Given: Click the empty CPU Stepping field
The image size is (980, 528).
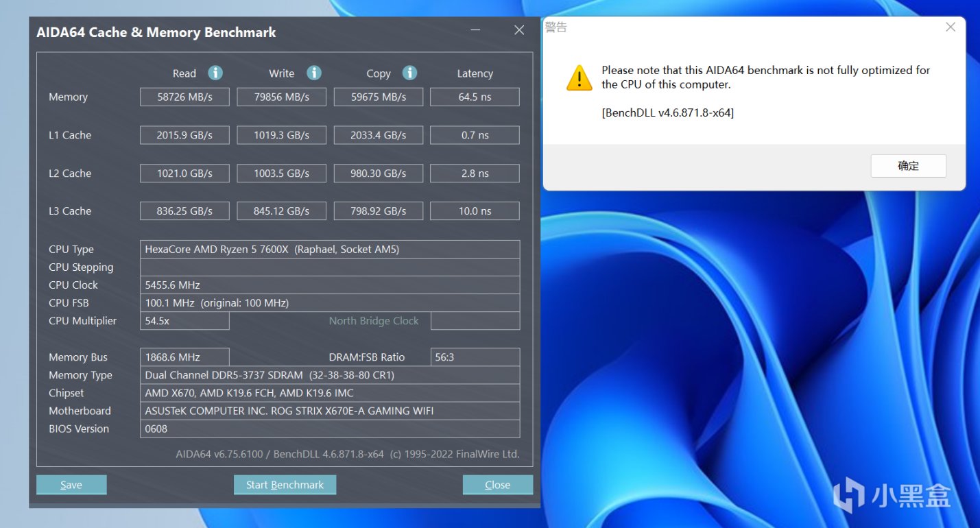Looking at the screenshot, I should pyautogui.click(x=330, y=267).
